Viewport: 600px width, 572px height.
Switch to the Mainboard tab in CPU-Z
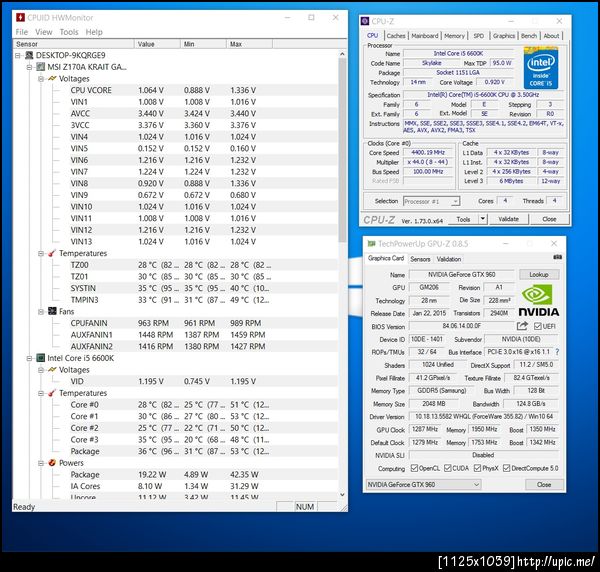pos(425,36)
